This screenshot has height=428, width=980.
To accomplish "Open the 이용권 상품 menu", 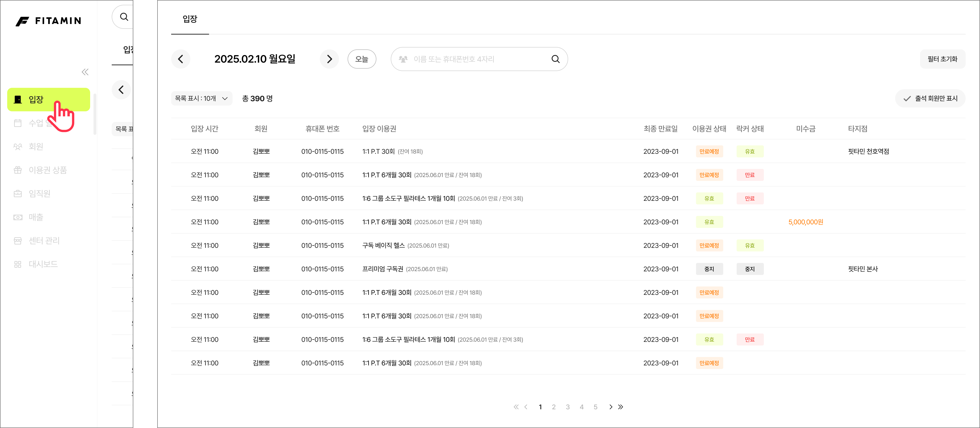I will tap(47, 170).
